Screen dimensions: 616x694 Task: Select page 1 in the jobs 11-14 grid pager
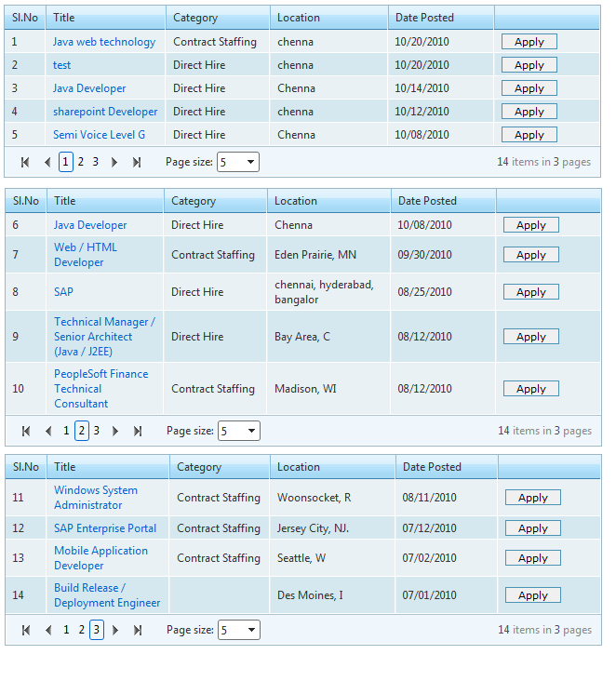coord(66,630)
